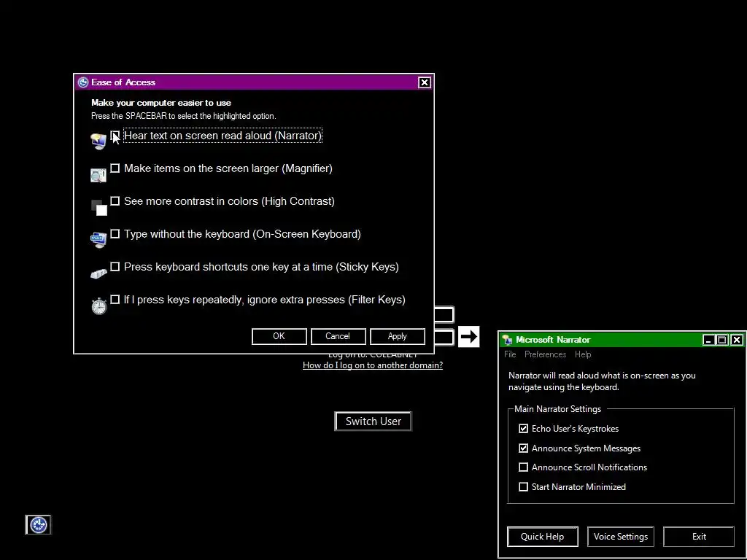Click the login submit arrow button
This screenshot has height=560, width=747.
[x=468, y=337]
